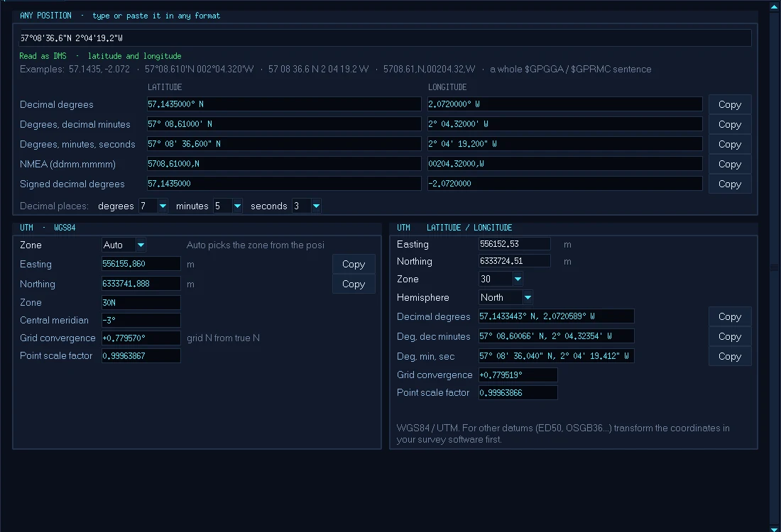Image resolution: width=781 pixels, height=532 pixels.
Task: Click the NMEA latitude field 5708.61000,N
Action: (284, 164)
